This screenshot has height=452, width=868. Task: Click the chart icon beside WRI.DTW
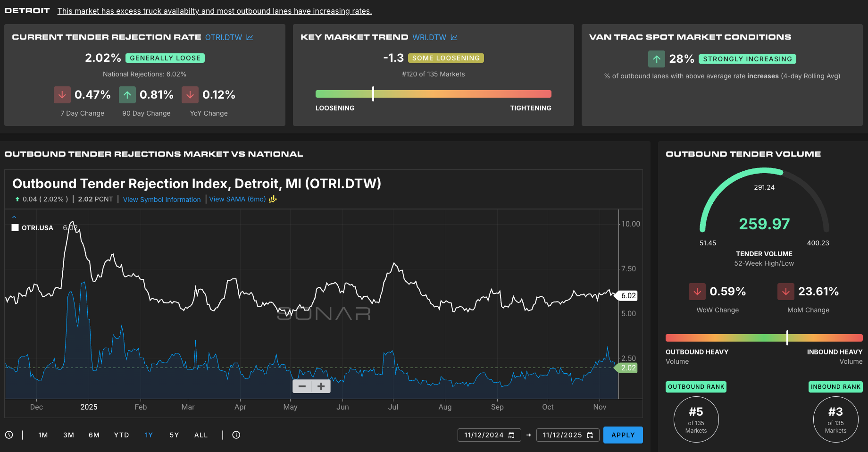pyautogui.click(x=454, y=37)
